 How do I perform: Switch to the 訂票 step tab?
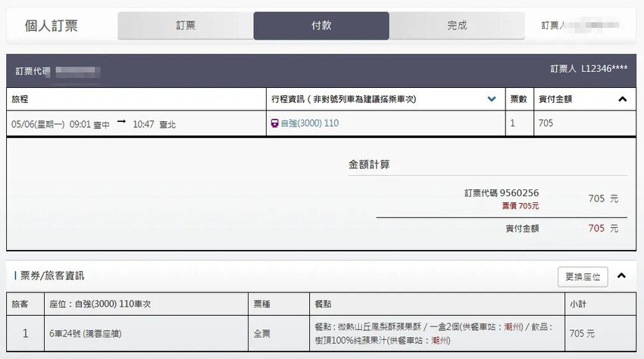pyautogui.click(x=186, y=26)
